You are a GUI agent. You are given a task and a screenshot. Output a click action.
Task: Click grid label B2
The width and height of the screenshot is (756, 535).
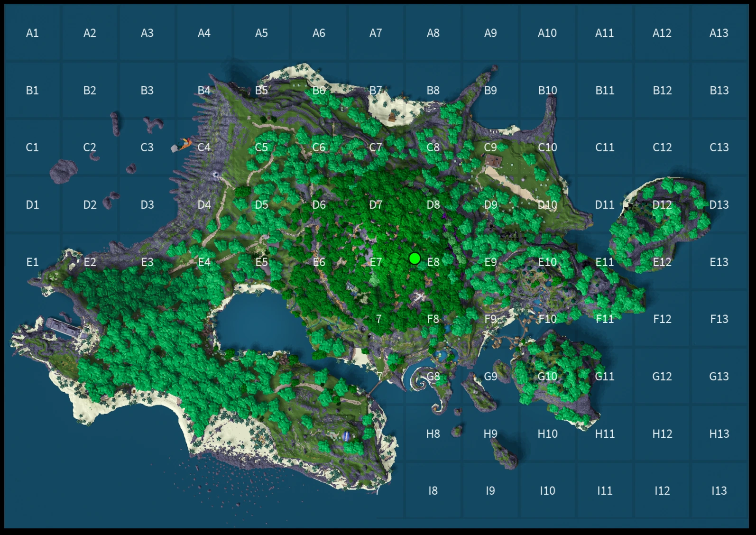tap(90, 91)
